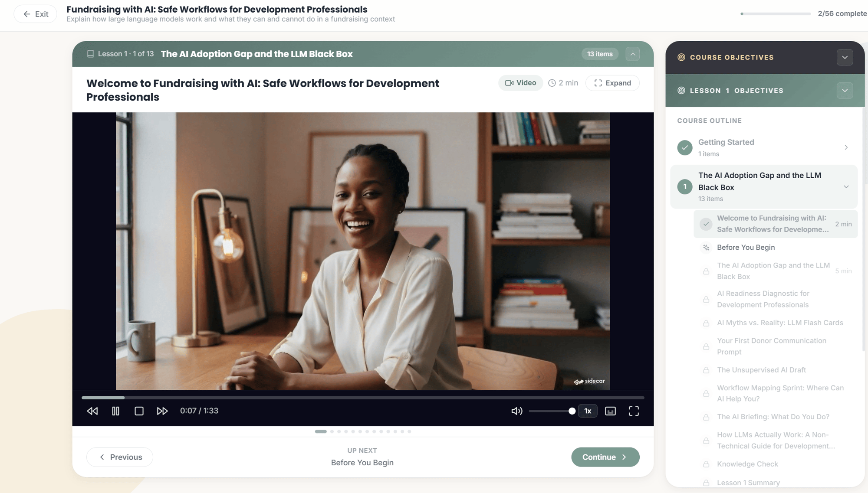Collapse the lesson header chevron
The height and width of the screenshot is (493, 868).
pos(633,54)
